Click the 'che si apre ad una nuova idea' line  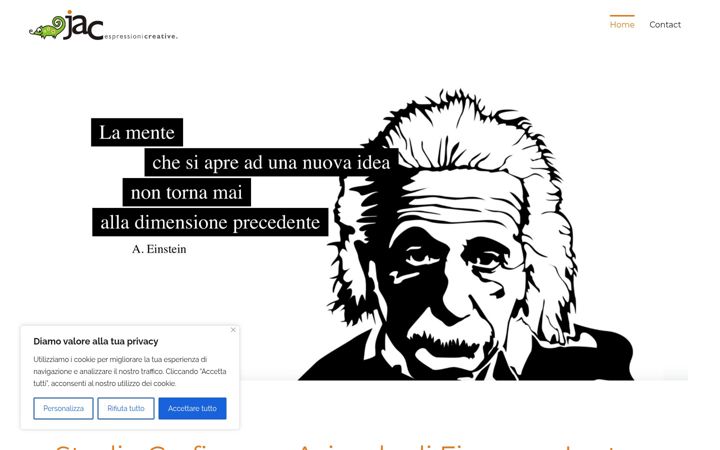coord(271,162)
